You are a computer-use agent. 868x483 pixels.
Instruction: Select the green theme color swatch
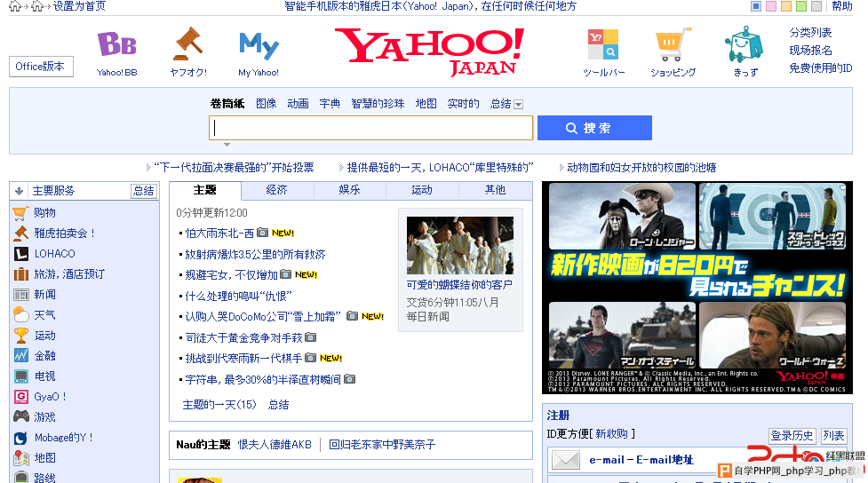click(x=801, y=6)
